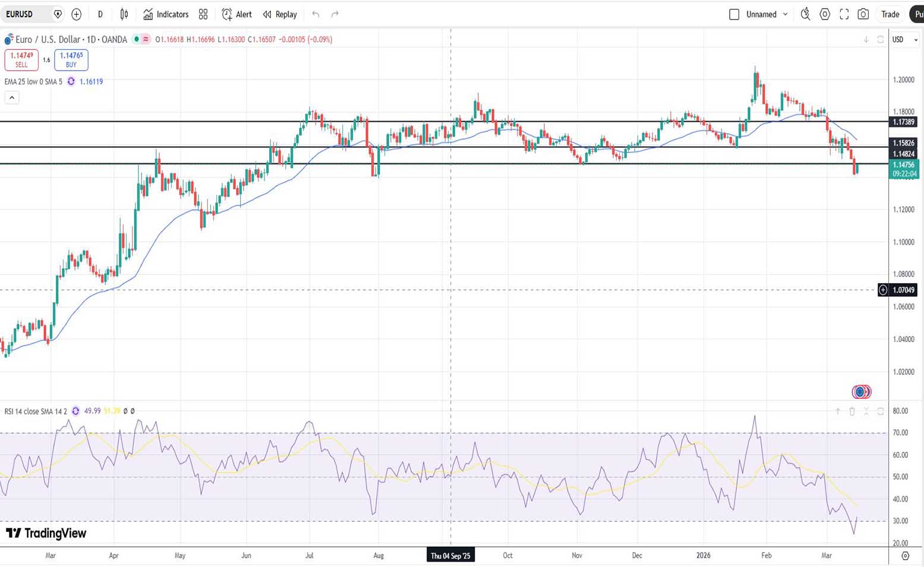Toggle the layout select checkbox beside Unnamed
This screenshot has width=924, height=567.
point(734,14)
